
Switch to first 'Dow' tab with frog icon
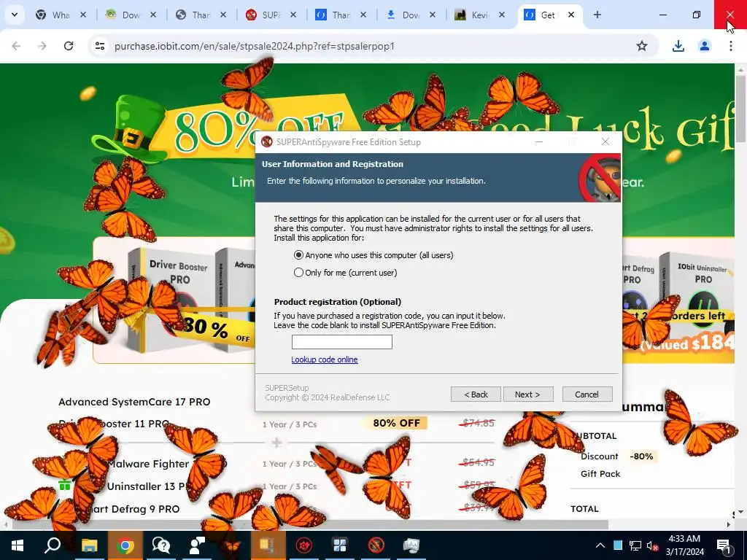pos(123,15)
